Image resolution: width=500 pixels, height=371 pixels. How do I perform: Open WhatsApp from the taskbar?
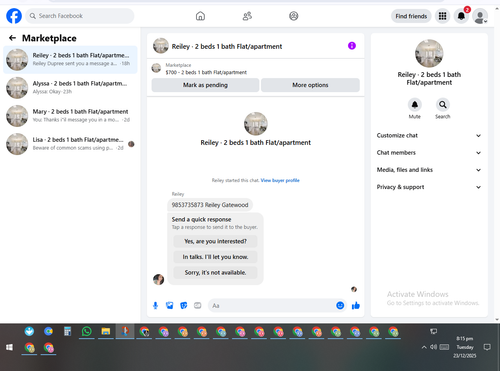87,331
